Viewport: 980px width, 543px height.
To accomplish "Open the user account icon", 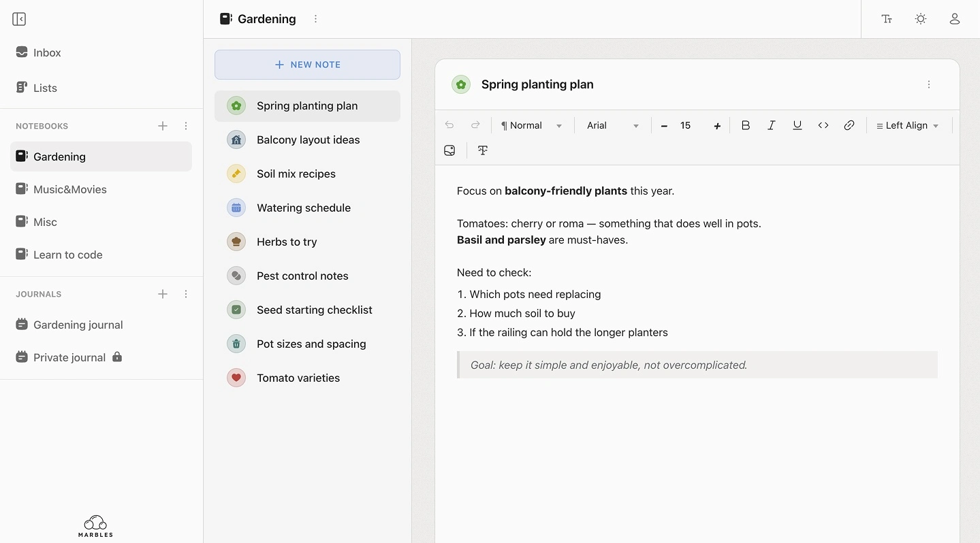I will coord(955,19).
